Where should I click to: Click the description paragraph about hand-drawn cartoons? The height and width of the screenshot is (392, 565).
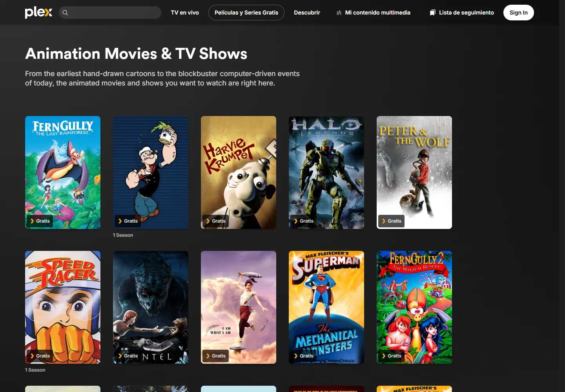coord(162,78)
